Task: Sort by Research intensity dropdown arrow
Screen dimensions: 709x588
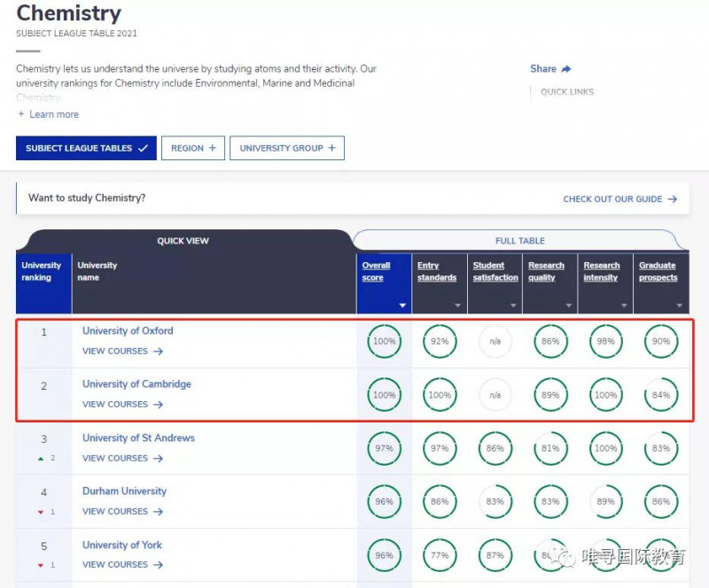Action: [624, 306]
